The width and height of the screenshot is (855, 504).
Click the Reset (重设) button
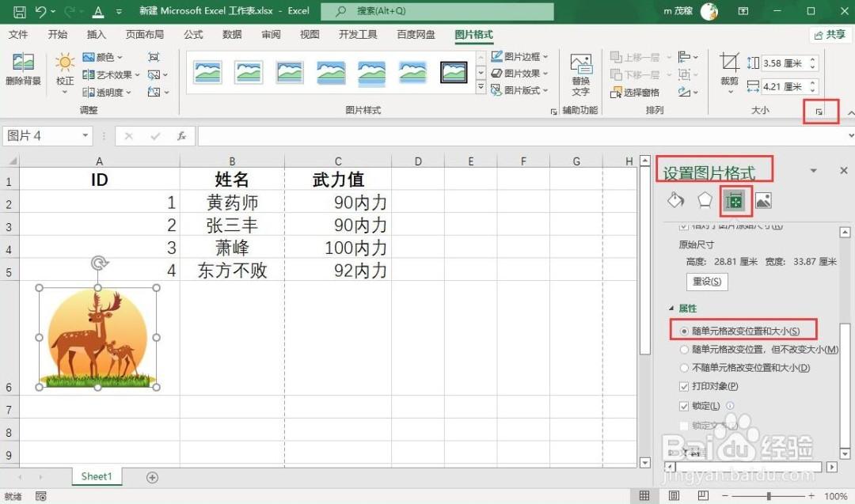coord(707,281)
